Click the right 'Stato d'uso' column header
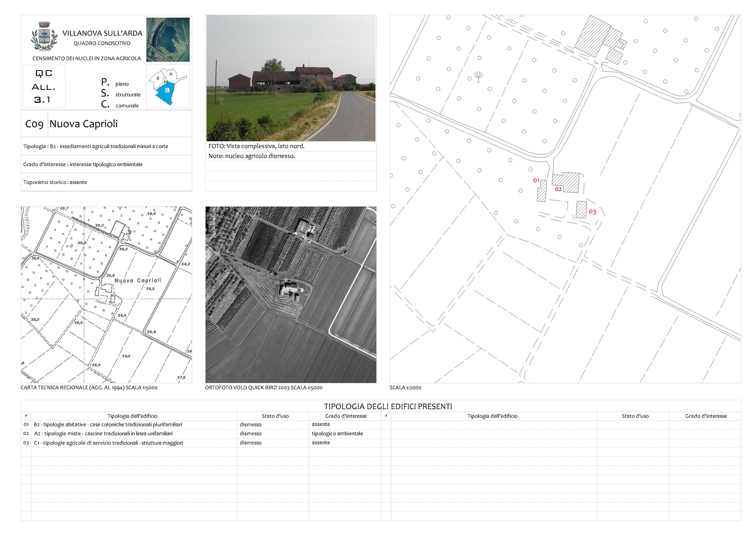The height and width of the screenshot is (535, 756). 635,416
